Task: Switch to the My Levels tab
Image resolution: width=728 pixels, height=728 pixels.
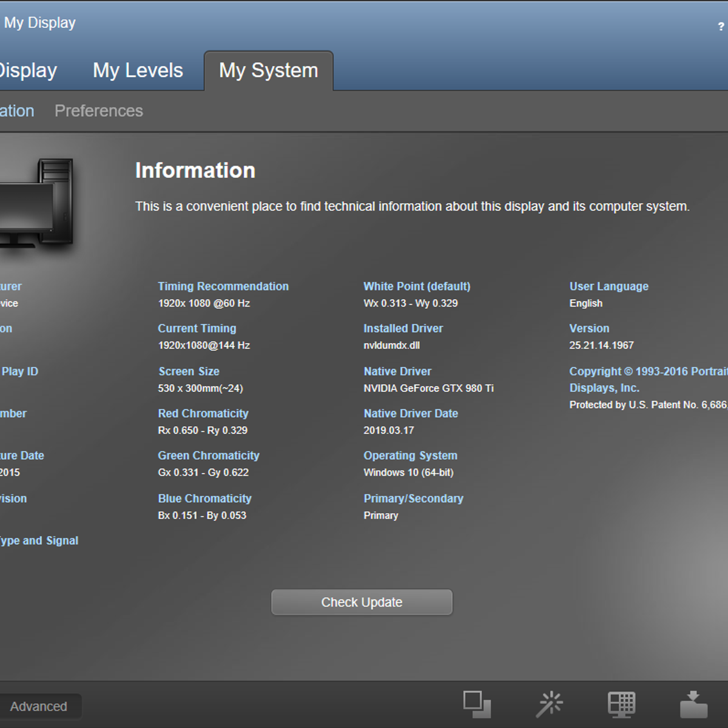Action: (x=138, y=70)
